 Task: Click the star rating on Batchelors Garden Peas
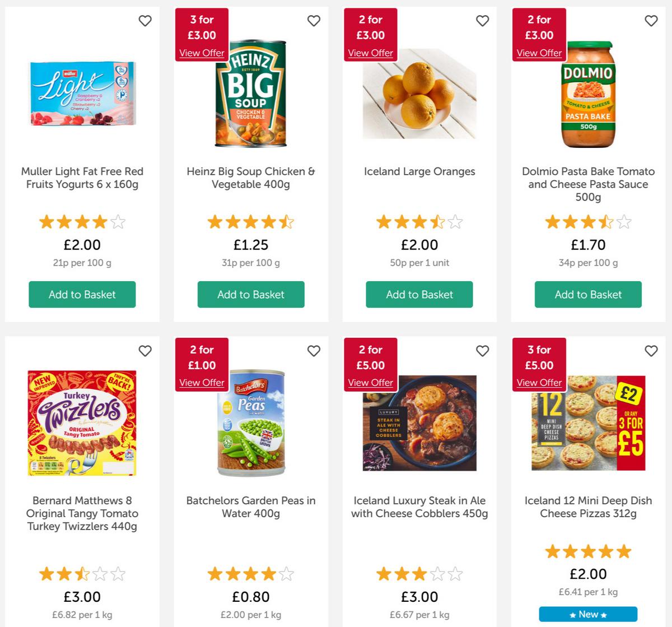click(250, 574)
